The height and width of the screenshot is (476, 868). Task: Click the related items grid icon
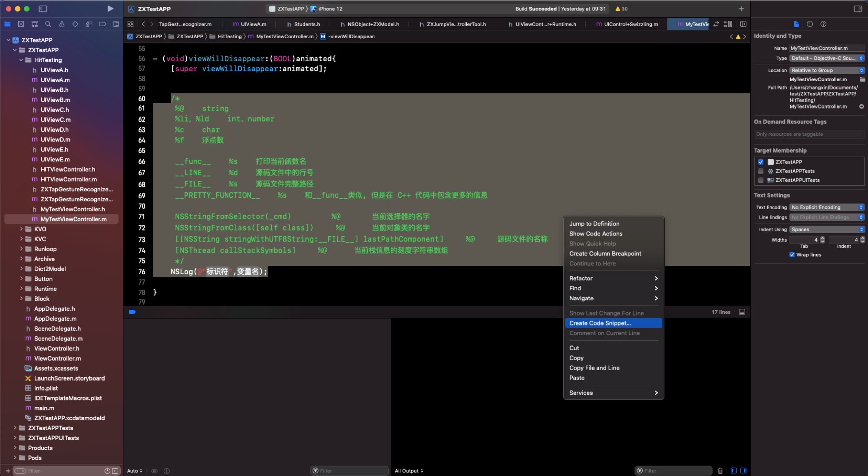coord(131,24)
